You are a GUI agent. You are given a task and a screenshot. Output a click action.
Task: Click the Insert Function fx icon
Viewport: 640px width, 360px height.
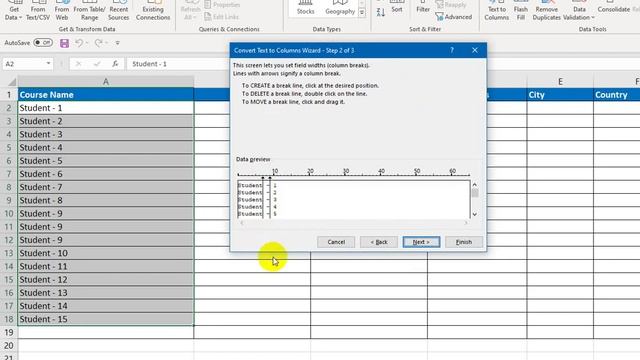pyautogui.click(x=115, y=64)
